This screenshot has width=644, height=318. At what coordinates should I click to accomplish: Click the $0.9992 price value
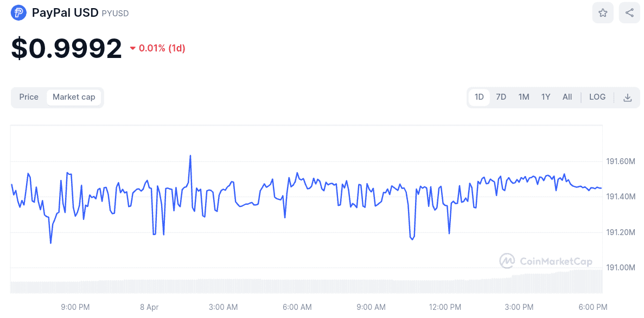tap(67, 49)
